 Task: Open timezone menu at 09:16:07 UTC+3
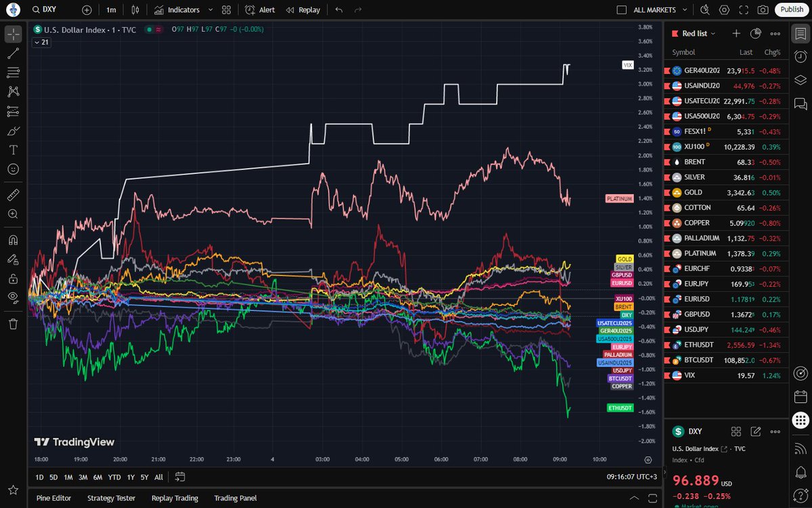(x=630, y=477)
